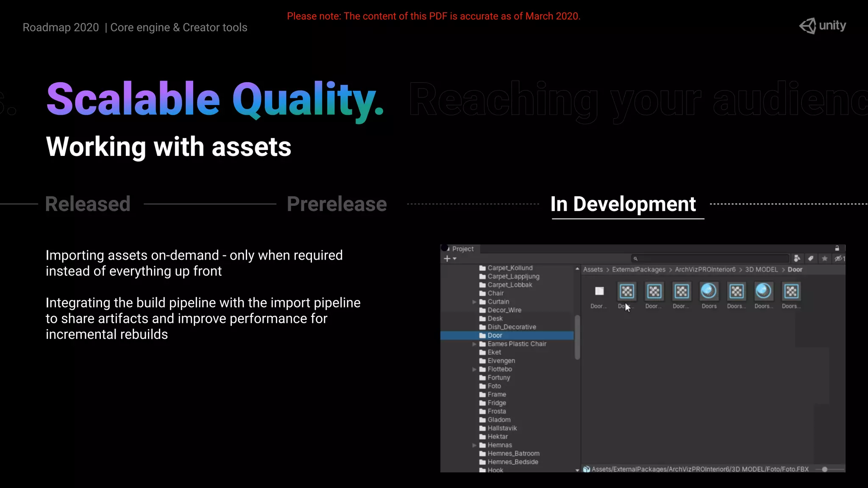868x488 pixels.
Task: Expand the Flottebo folder arrow
Action: point(474,369)
